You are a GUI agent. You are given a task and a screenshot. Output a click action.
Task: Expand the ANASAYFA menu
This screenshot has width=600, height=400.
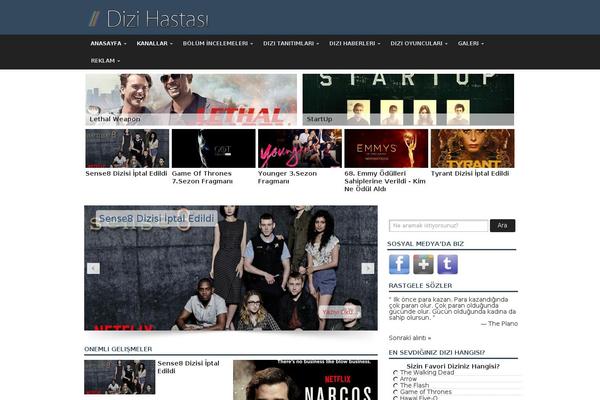[x=108, y=44]
